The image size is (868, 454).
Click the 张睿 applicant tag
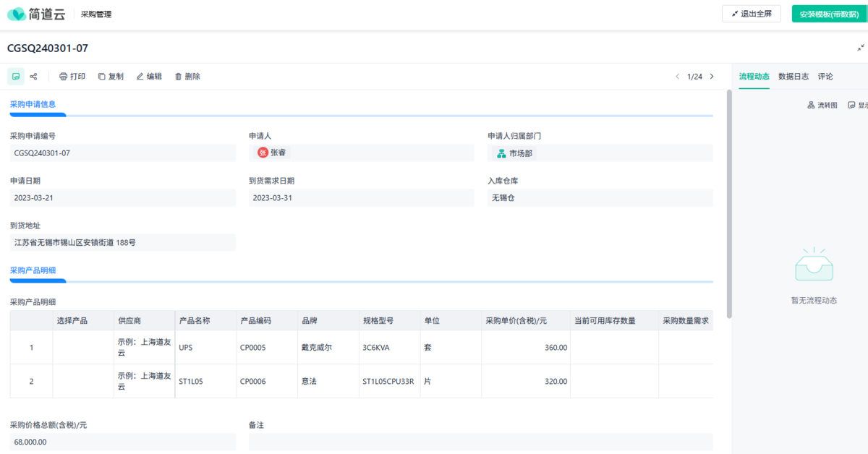pyautogui.click(x=272, y=153)
